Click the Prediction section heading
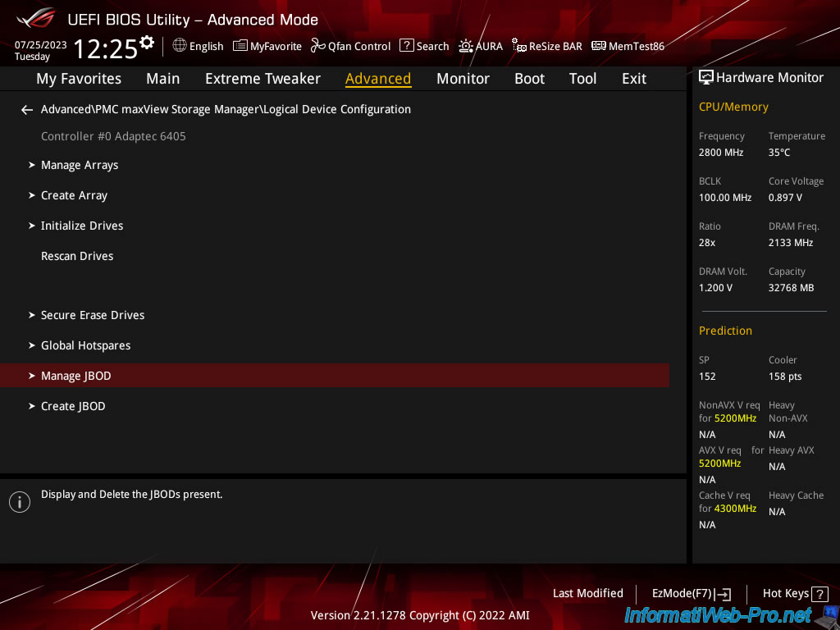The width and height of the screenshot is (840, 630). pyautogui.click(x=725, y=331)
